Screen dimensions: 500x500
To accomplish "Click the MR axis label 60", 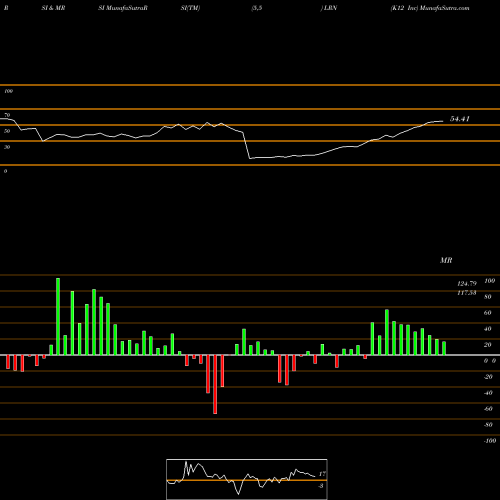I will [487, 313].
